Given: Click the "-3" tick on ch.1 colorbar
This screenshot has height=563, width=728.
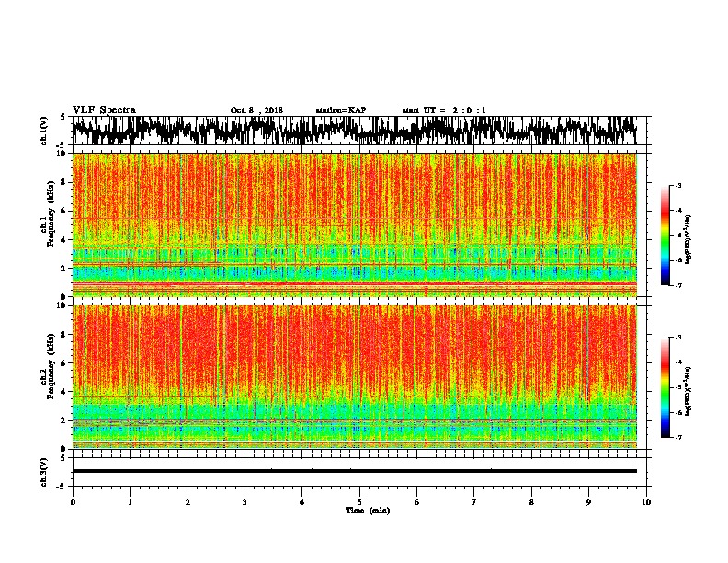Looking at the screenshot, I should pyautogui.click(x=678, y=185).
